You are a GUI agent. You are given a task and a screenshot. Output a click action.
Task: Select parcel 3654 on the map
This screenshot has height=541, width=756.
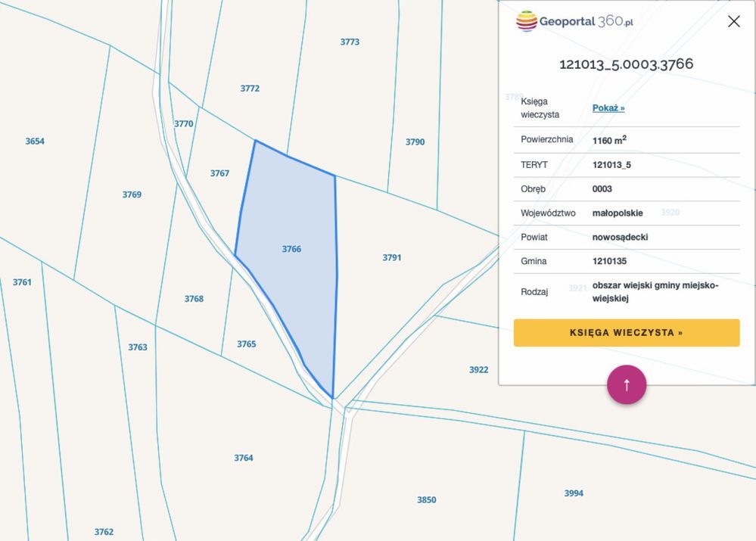[x=35, y=141]
